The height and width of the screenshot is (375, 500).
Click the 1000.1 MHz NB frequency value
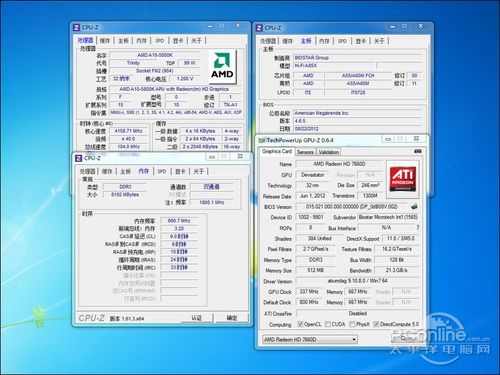pyautogui.click(x=211, y=202)
